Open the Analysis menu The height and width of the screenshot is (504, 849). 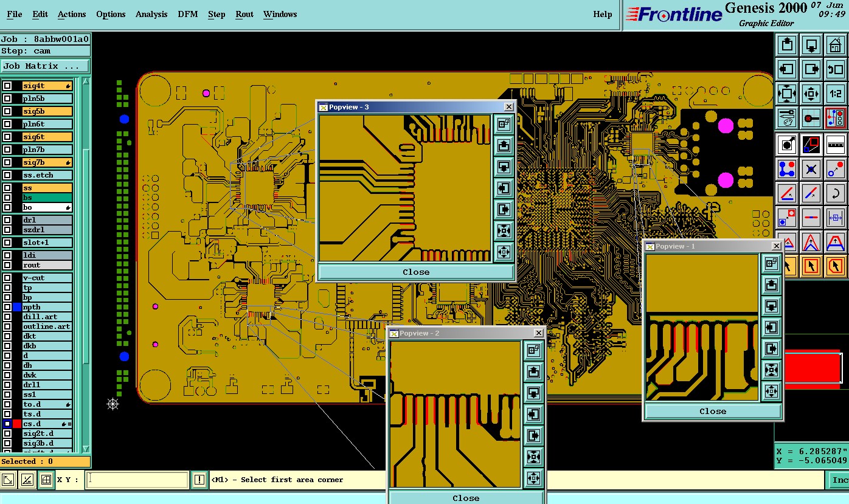(x=151, y=14)
